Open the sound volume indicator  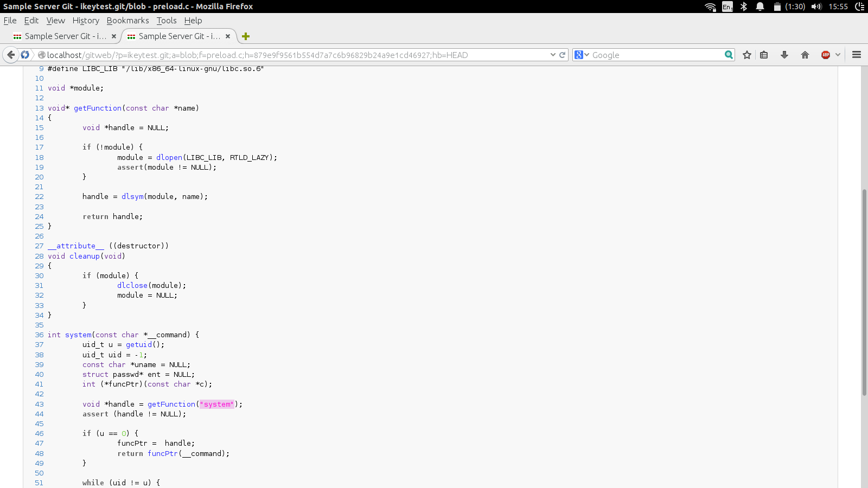pos(816,7)
